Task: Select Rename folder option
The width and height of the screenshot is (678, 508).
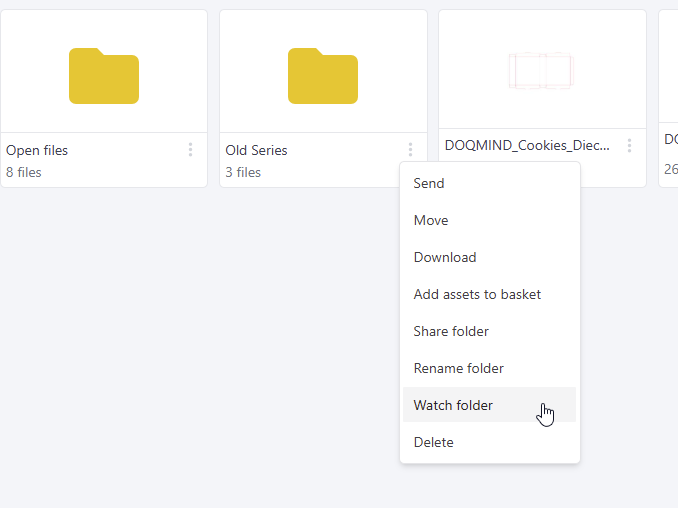Action: (x=489, y=368)
